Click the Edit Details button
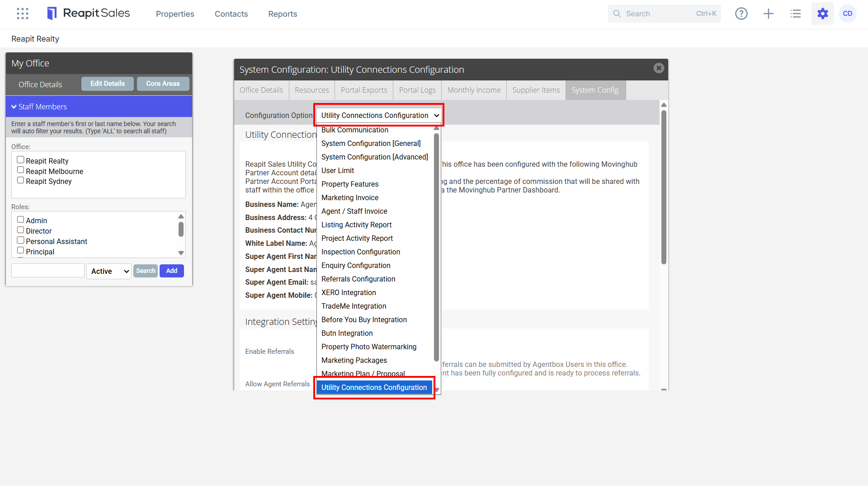The height and width of the screenshot is (488, 868). pos(108,84)
